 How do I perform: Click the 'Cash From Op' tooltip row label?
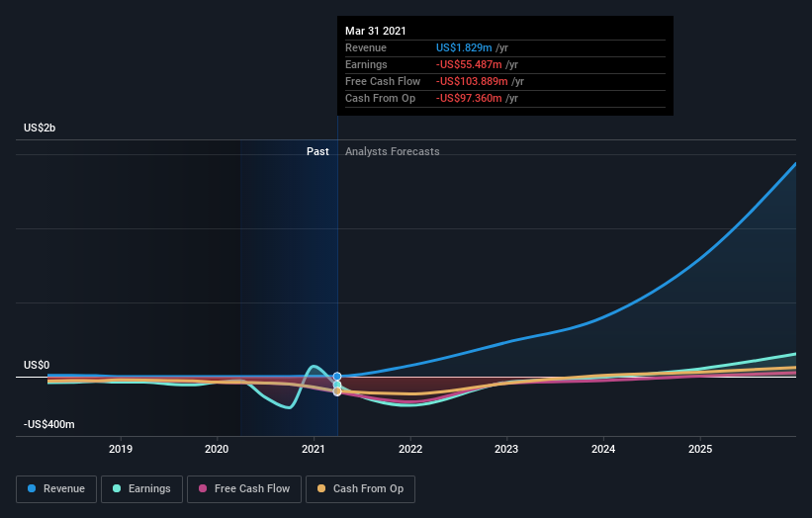pos(380,98)
